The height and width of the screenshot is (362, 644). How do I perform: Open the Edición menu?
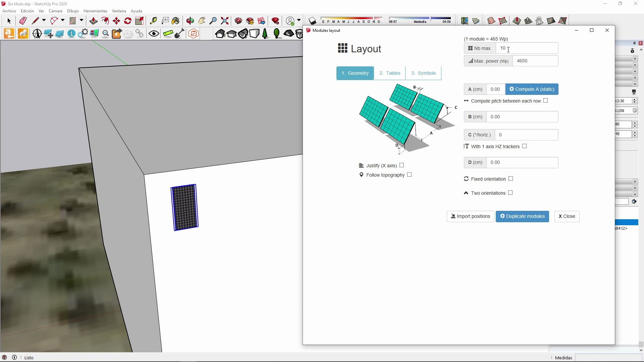[x=27, y=11]
